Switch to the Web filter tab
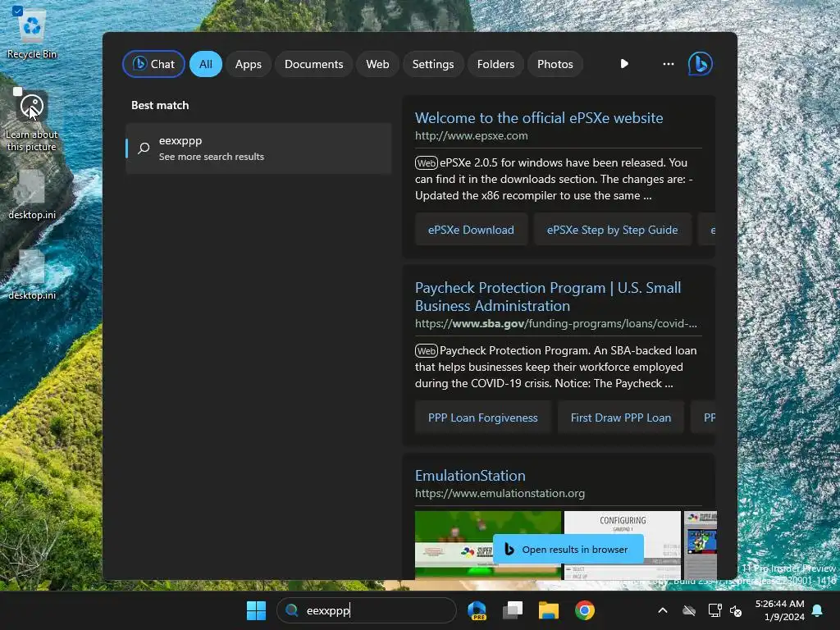Viewport: 840px width, 630px height. coord(377,64)
